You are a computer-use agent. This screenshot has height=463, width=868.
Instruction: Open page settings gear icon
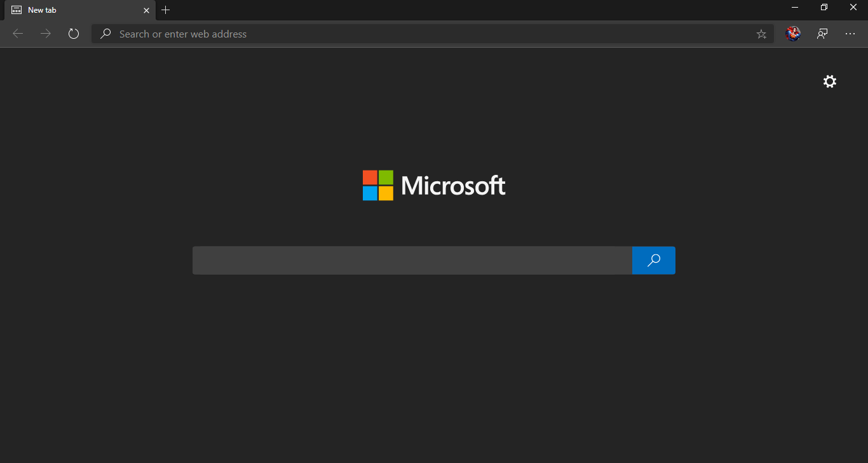click(830, 81)
